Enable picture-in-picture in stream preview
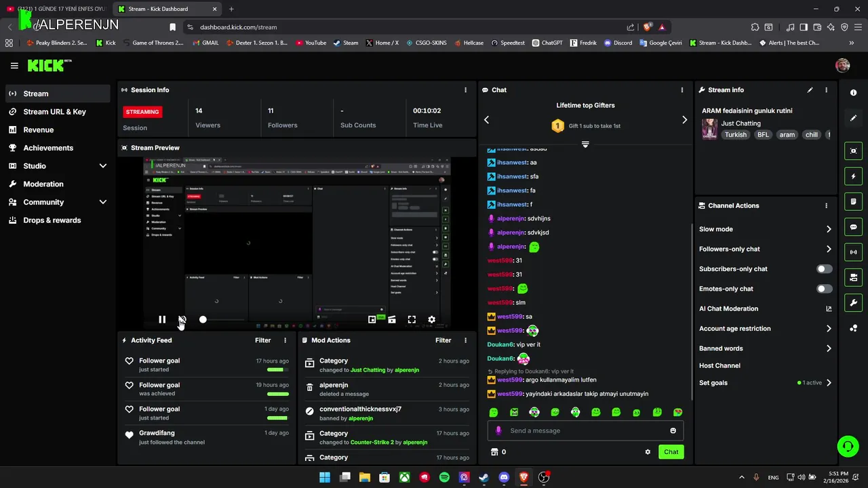 click(372, 319)
